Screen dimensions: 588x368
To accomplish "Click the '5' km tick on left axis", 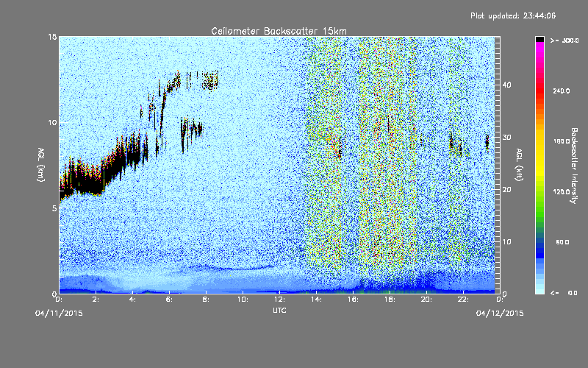I will [54, 208].
